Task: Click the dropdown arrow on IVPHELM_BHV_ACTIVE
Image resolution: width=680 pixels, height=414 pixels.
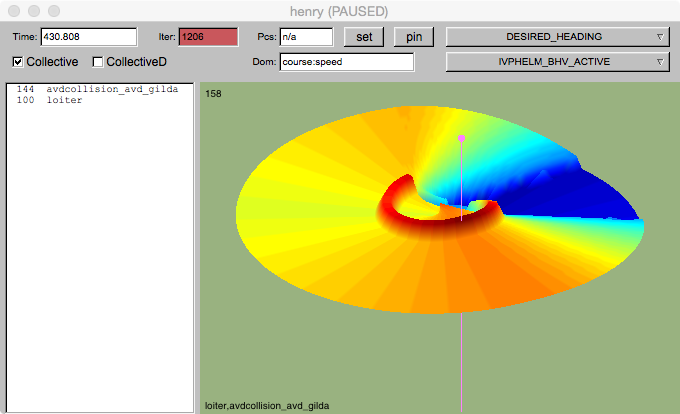Action: pos(659,63)
